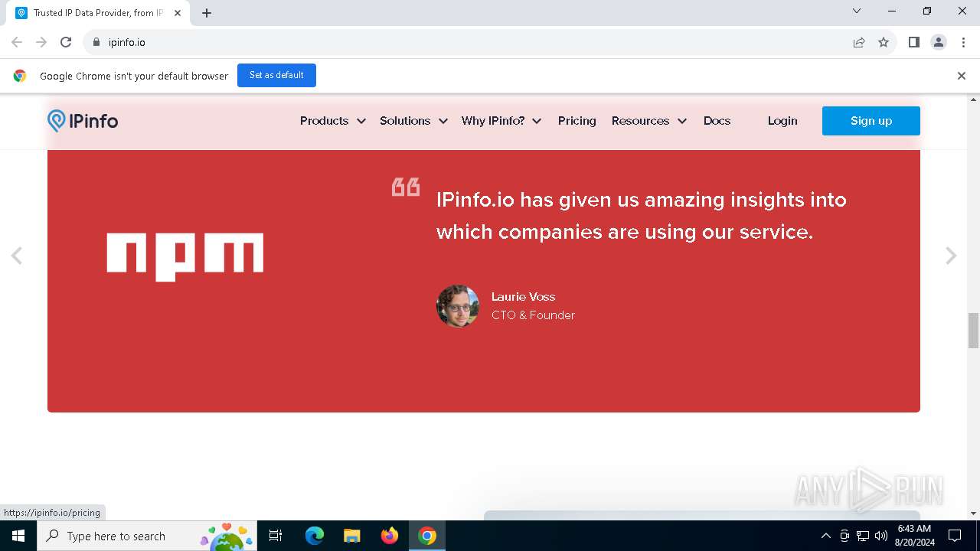Go back with browser back arrow

tap(17, 42)
